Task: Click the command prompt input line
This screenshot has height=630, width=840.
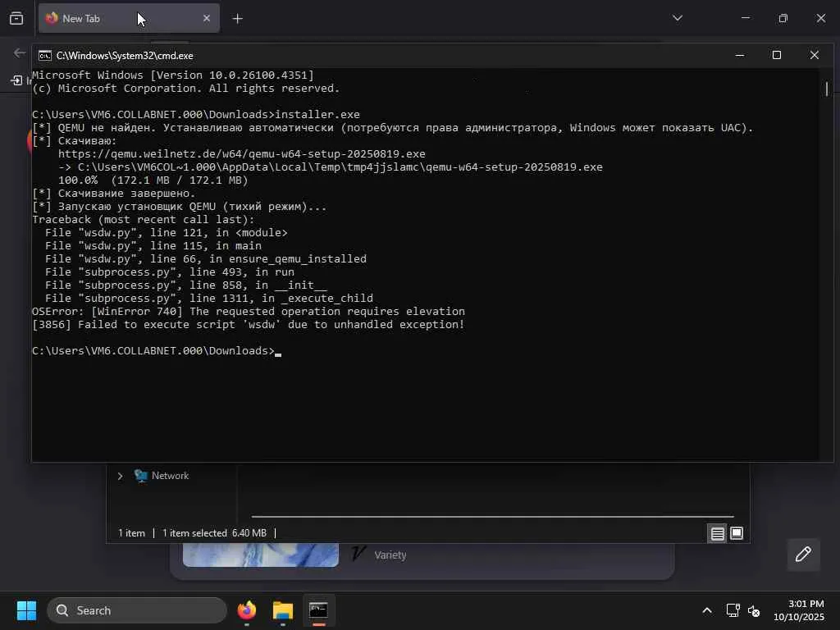Action: click(x=157, y=351)
